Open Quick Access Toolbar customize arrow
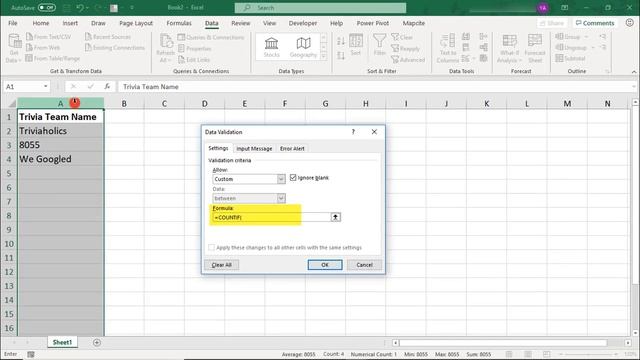The image size is (640, 360). pos(132,7)
